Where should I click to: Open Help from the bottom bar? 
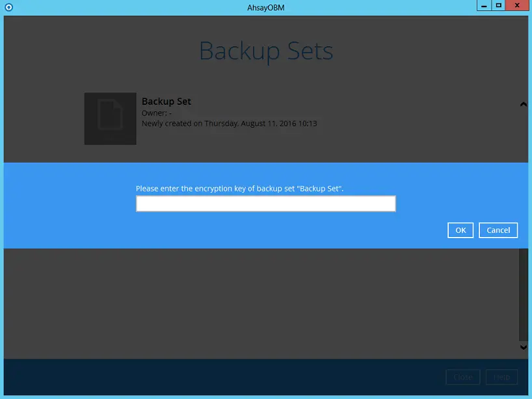[x=501, y=377]
